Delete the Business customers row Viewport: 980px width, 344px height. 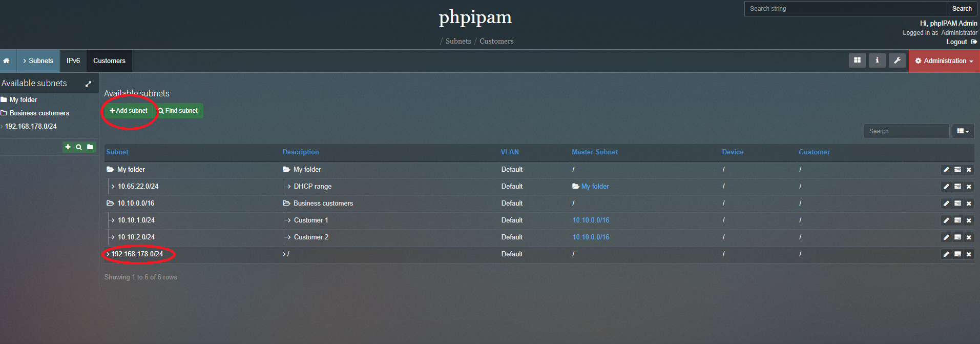tap(969, 204)
